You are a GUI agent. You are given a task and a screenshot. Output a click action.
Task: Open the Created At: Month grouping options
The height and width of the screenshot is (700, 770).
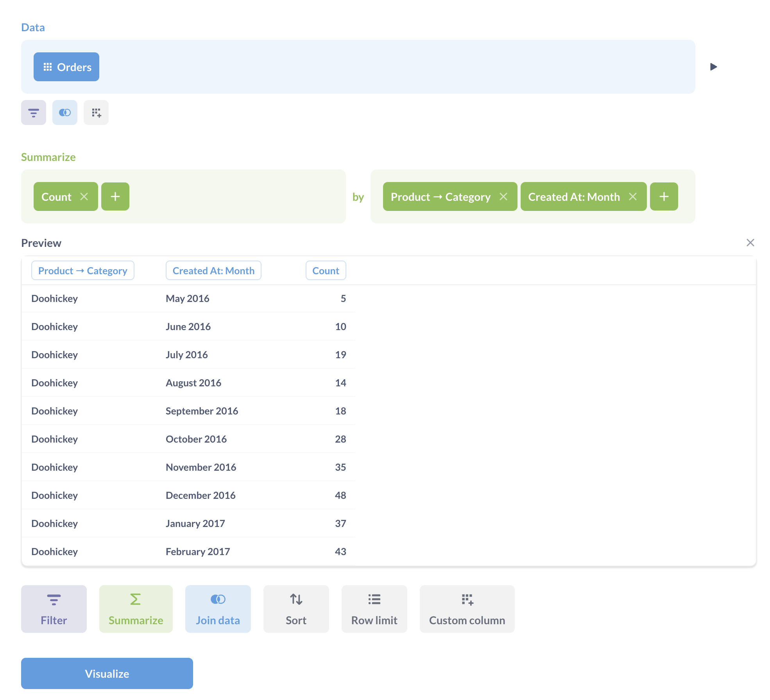(x=574, y=196)
